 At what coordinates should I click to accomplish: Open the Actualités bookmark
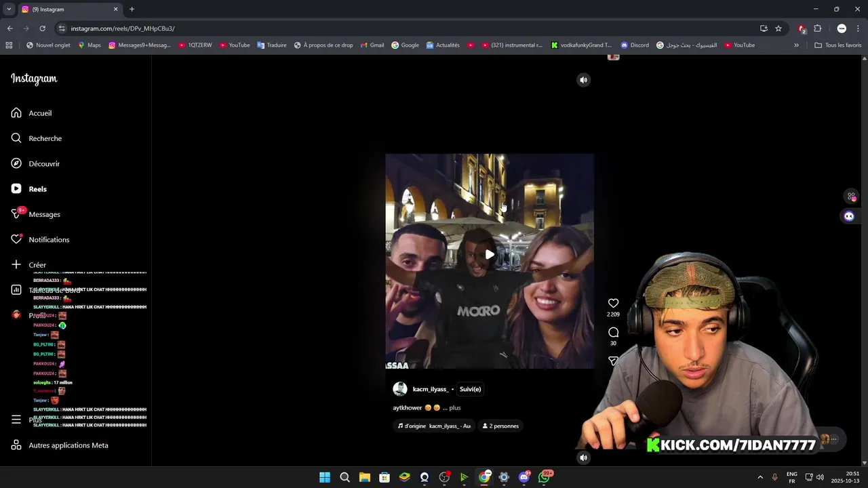(x=443, y=45)
